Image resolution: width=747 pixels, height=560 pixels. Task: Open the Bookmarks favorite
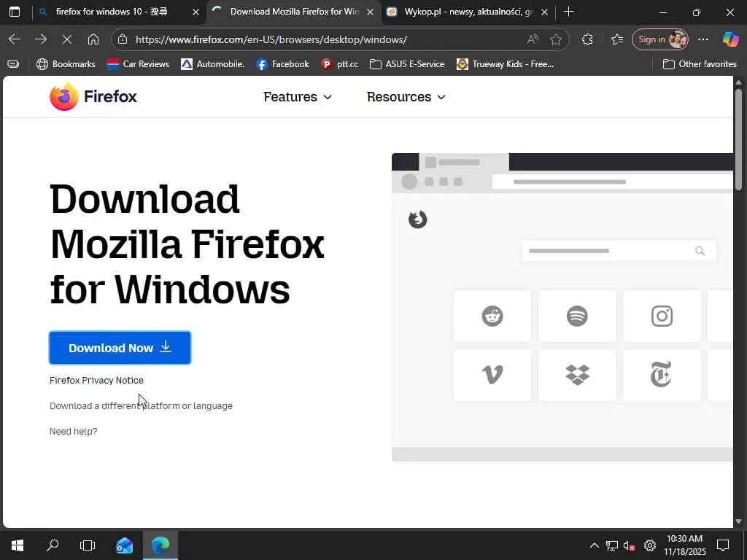pyautogui.click(x=66, y=64)
